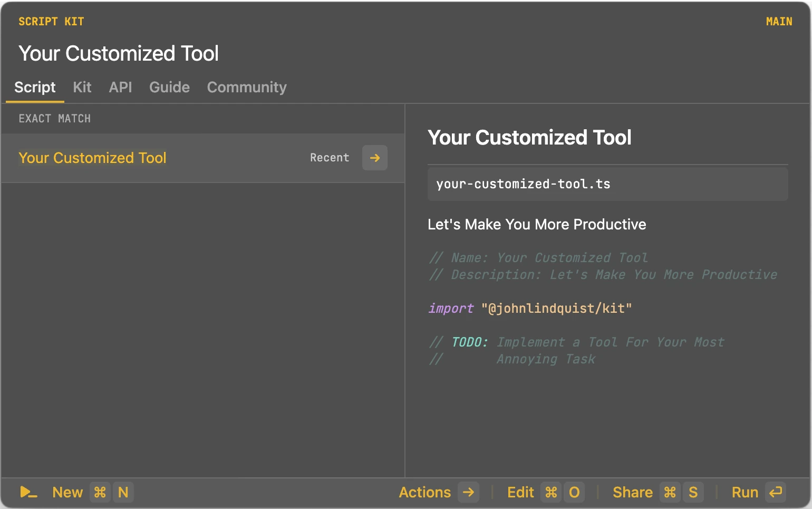
Task: Click the TODO: Implement a Tool comment line
Action: (576, 342)
